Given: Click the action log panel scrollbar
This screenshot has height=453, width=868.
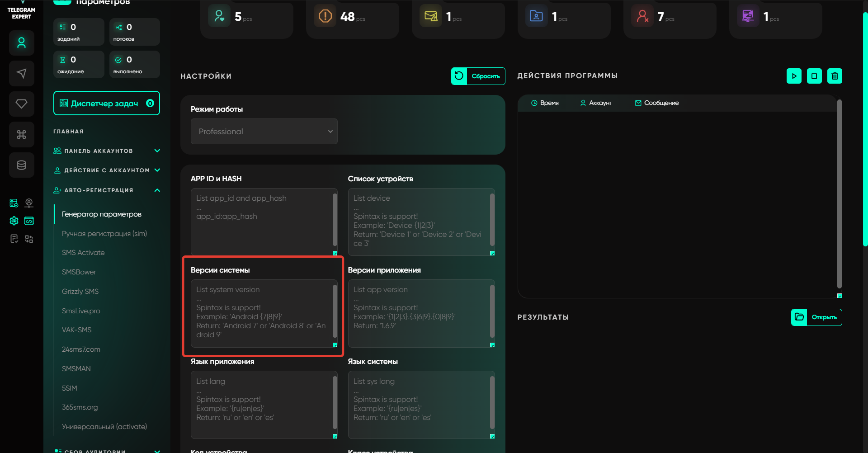Looking at the screenshot, I should [839, 194].
